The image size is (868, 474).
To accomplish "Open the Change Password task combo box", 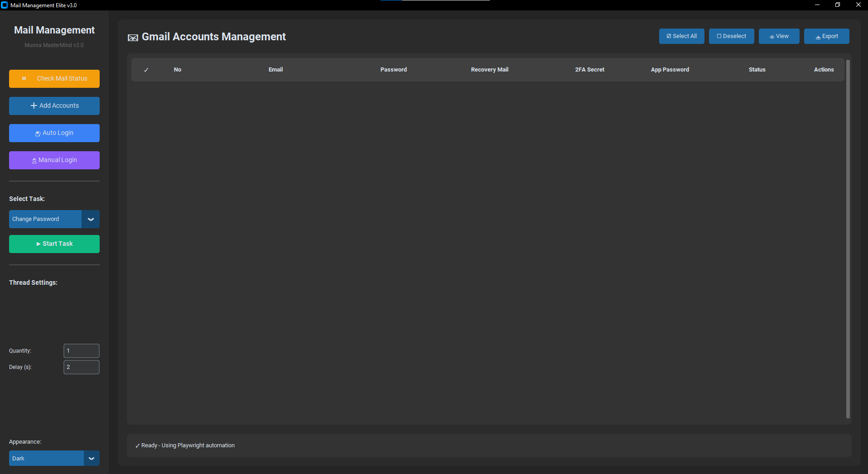I will (45, 219).
